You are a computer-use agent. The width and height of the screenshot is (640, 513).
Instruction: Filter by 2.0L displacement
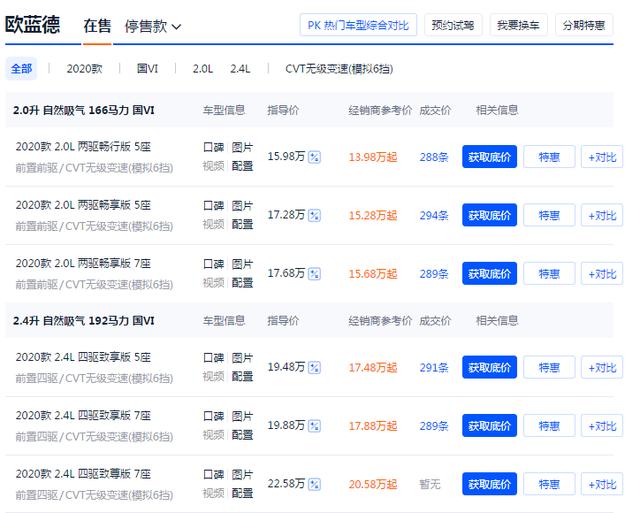(203, 69)
